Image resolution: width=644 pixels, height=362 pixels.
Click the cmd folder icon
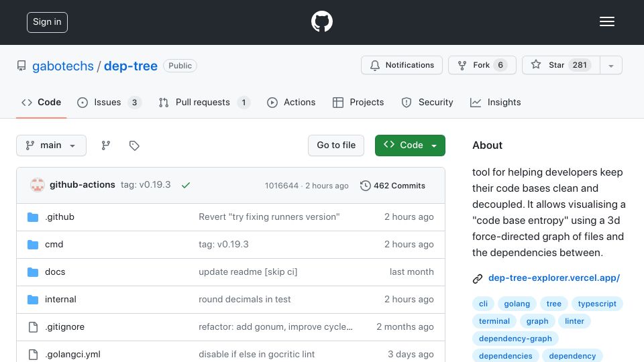click(x=33, y=245)
